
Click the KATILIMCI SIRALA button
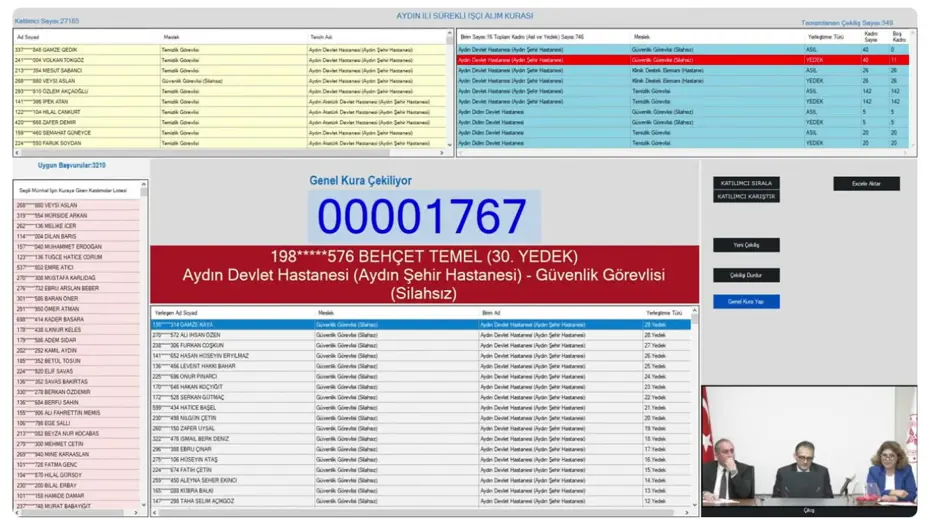tap(746, 184)
